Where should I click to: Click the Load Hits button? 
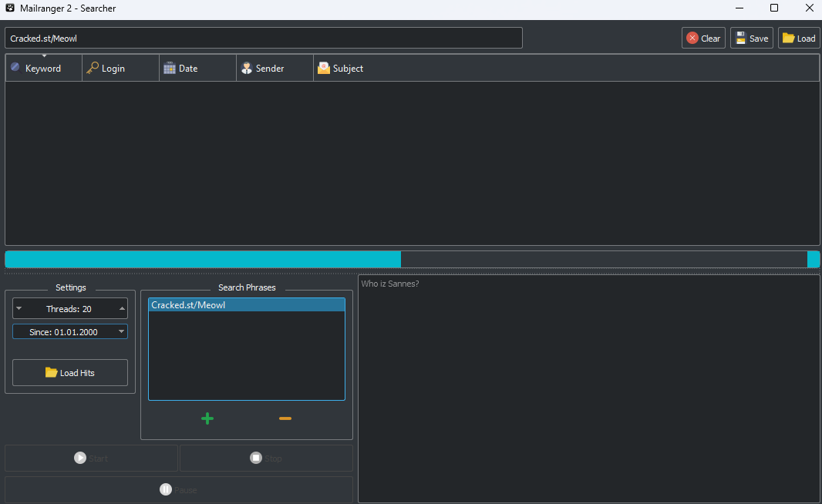[x=70, y=372]
